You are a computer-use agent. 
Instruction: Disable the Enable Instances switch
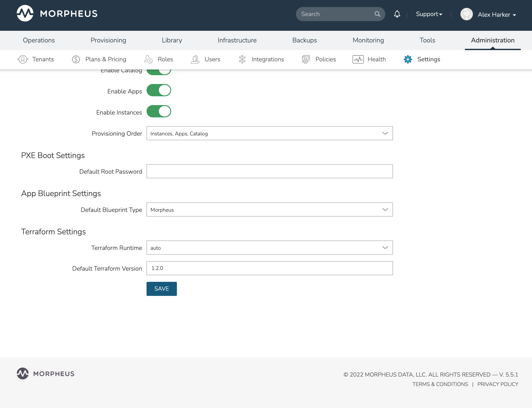coord(159,111)
